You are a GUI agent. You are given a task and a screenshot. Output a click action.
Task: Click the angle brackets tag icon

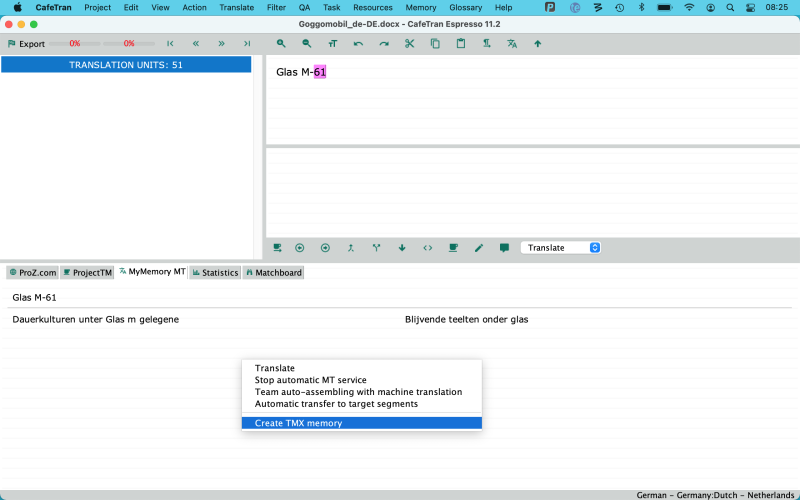[428, 248]
